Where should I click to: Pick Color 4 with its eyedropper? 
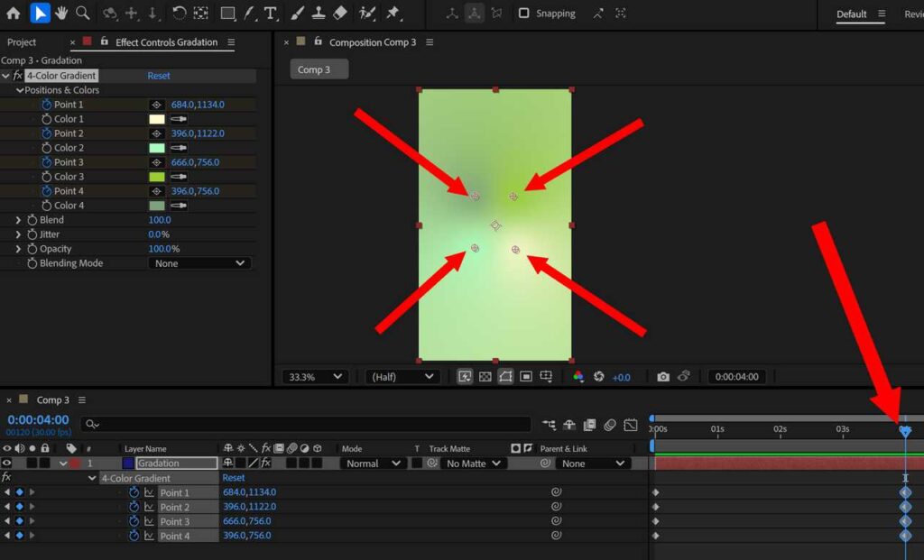pos(179,206)
